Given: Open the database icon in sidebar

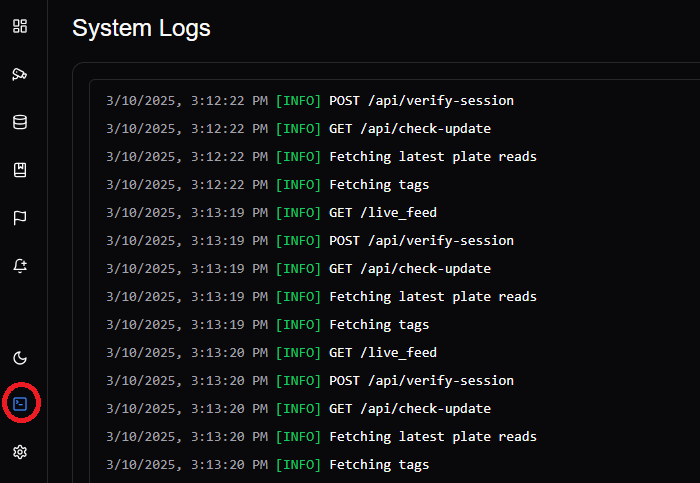Looking at the screenshot, I should point(20,122).
